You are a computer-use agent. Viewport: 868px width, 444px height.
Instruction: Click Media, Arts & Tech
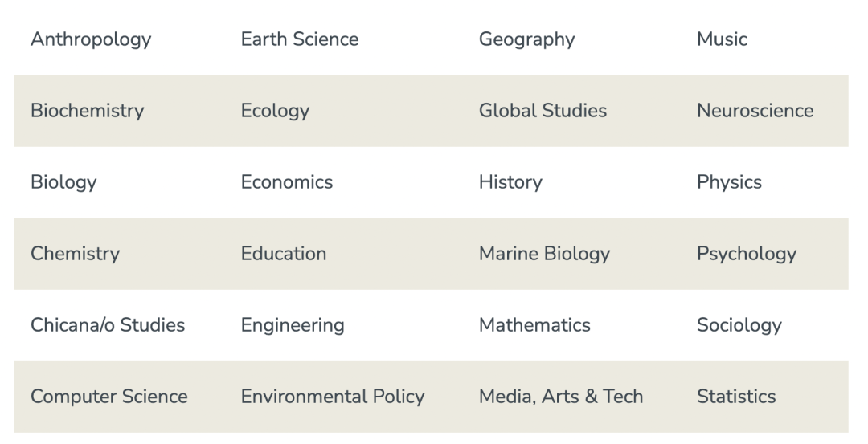(561, 397)
